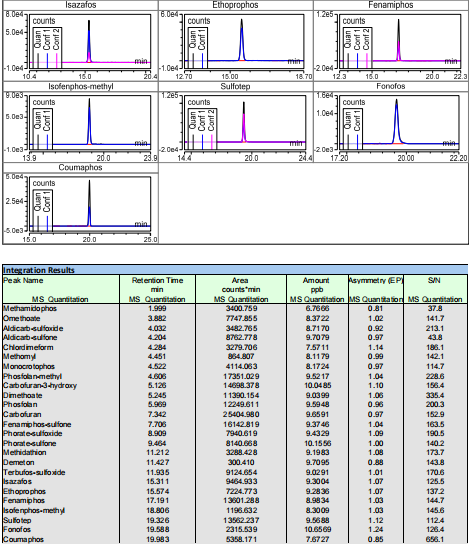469x546 pixels.
Task: Select the Coumaphos chromatogram plot
Action: (x=90, y=204)
